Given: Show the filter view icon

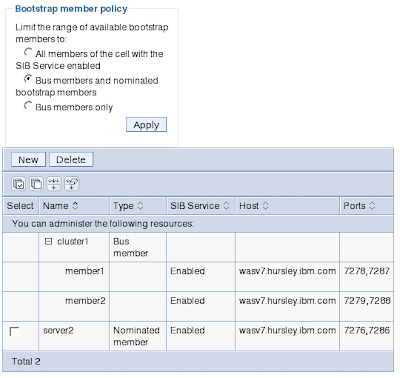Looking at the screenshot, I should click(54, 184).
